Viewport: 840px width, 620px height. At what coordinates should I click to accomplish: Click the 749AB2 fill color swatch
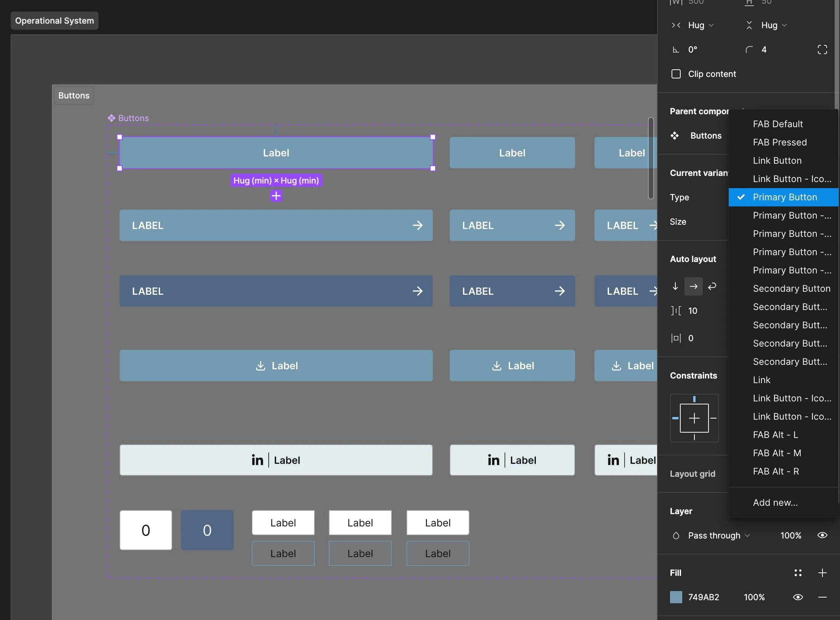pos(676,597)
